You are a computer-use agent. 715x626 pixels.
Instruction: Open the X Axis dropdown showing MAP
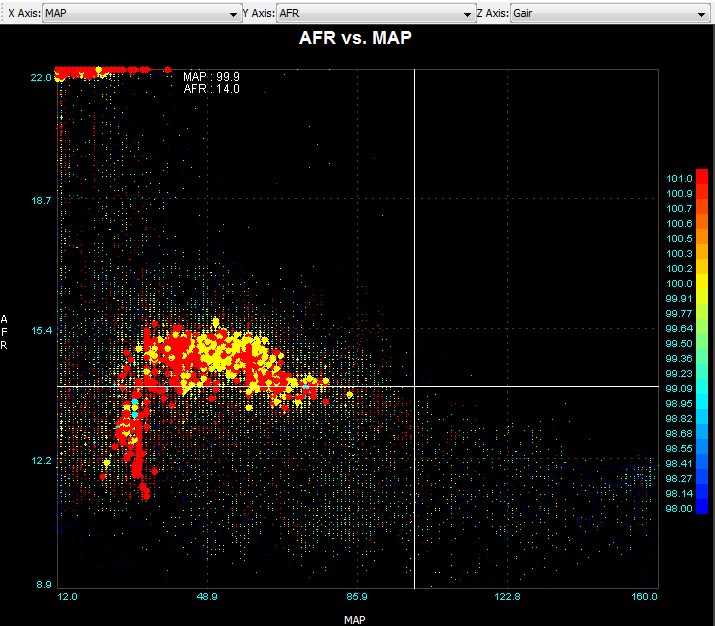[x=139, y=14]
